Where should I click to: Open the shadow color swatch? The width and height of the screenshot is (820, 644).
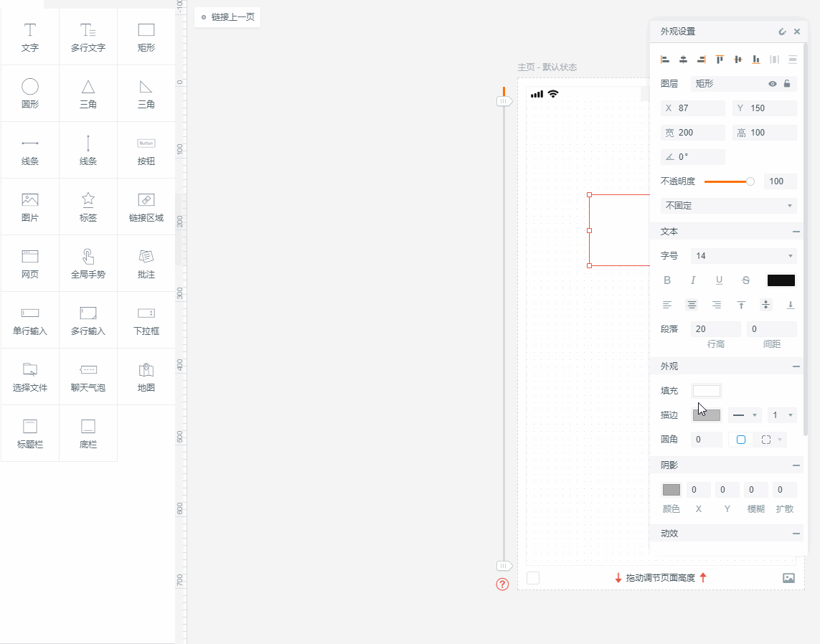point(671,490)
